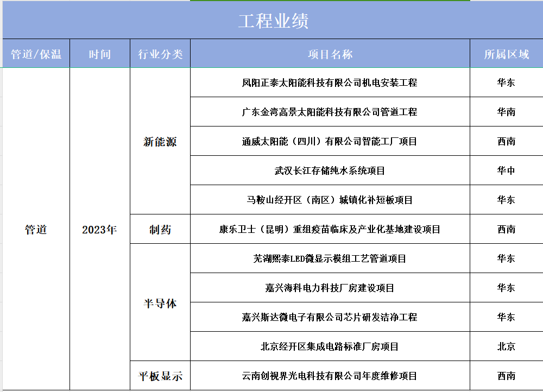Click the 制药 category cell

160,230
